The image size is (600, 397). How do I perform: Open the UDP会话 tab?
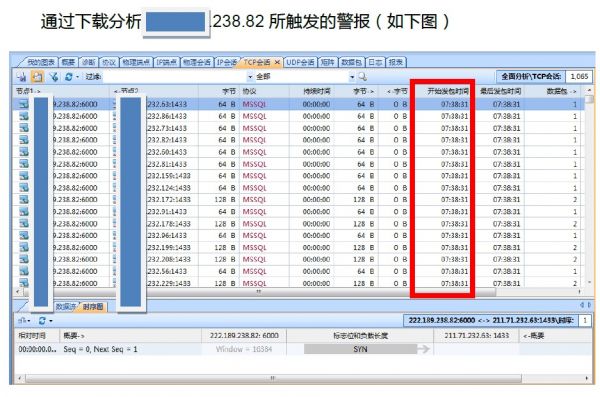tap(300, 62)
